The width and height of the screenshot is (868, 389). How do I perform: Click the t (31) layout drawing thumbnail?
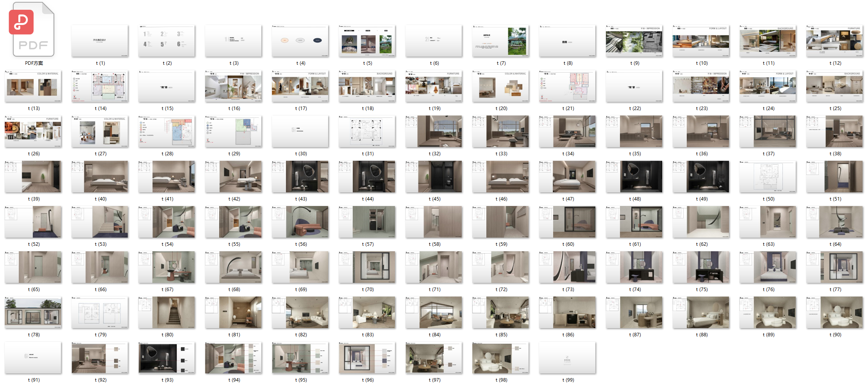pyautogui.click(x=367, y=131)
